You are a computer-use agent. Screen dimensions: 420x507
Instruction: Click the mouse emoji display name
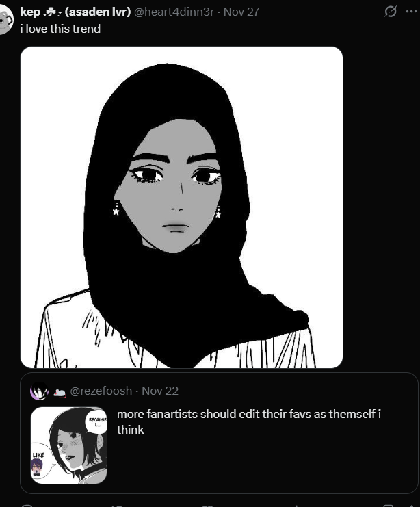coord(60,392)
